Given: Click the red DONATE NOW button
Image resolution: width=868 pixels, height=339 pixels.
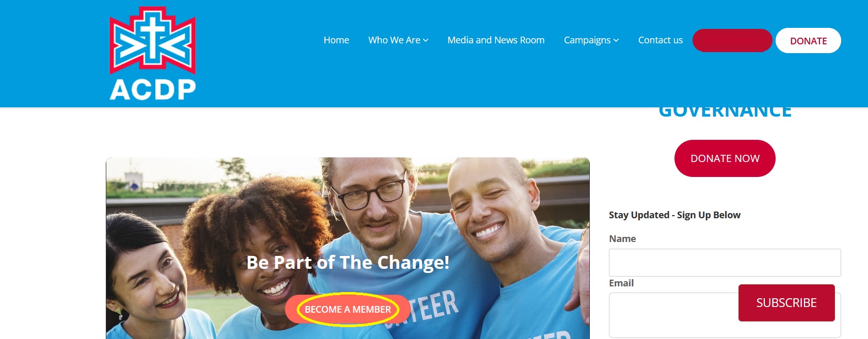Looking at the screenshot, I should pos(725,158).
